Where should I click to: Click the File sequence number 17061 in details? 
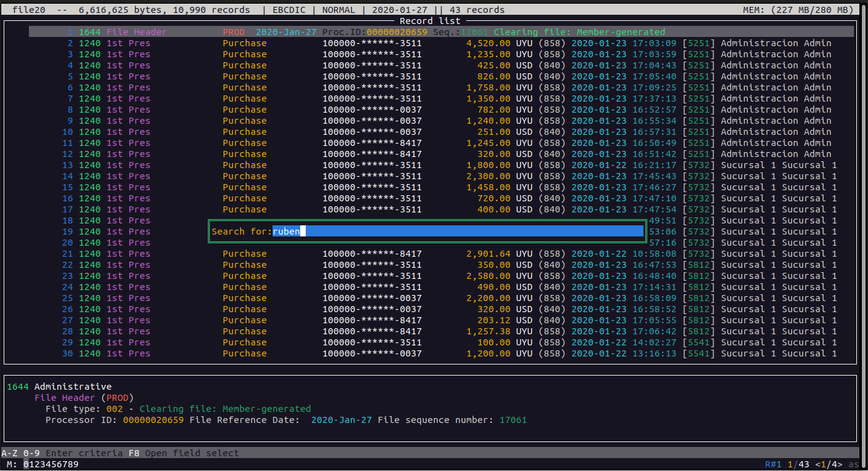pyautogui.click(x=512, y=420)
